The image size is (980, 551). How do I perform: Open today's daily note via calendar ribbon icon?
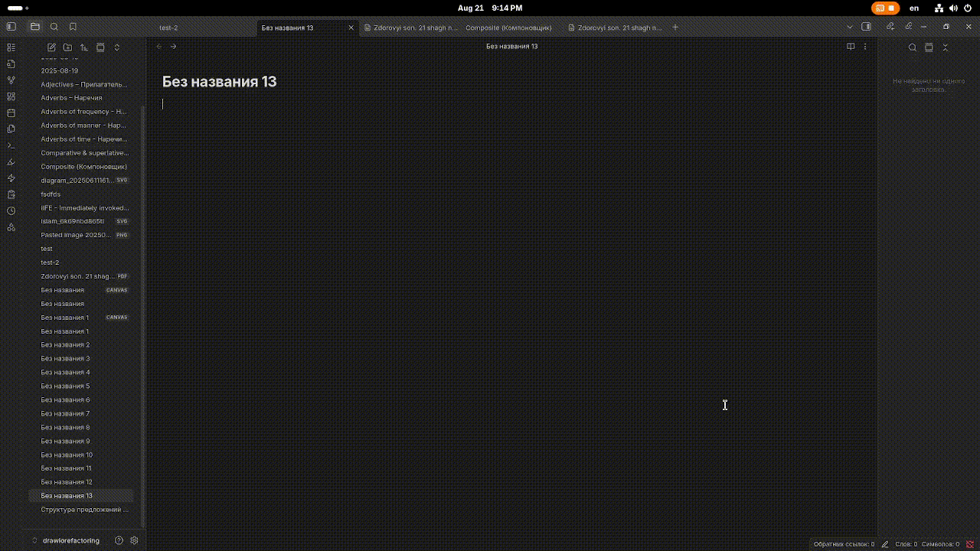click(11, 112)
